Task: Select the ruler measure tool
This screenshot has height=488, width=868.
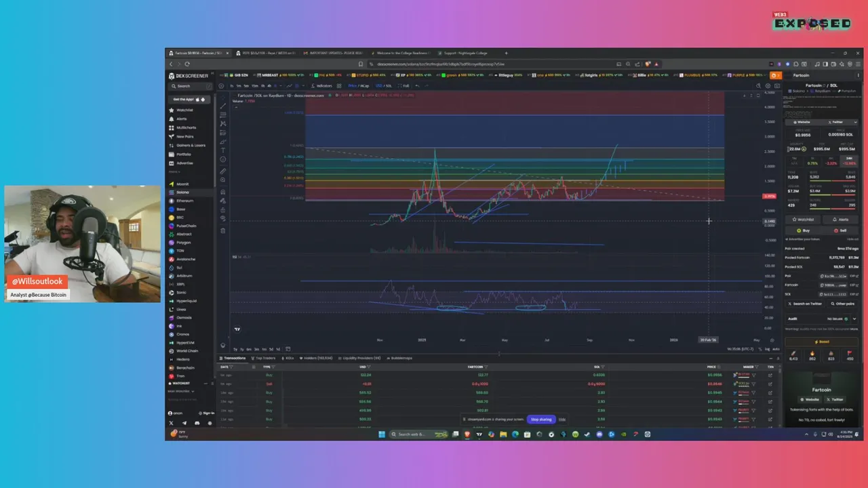Action: (x=223, y=171)
